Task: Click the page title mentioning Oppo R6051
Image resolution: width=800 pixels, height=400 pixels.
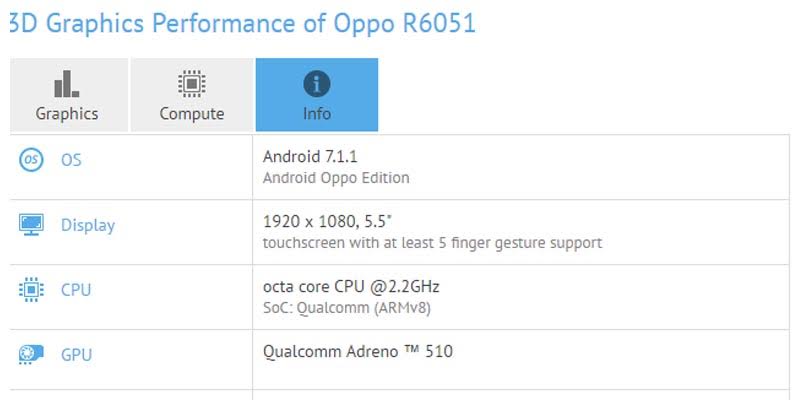Action: (242, 23)
